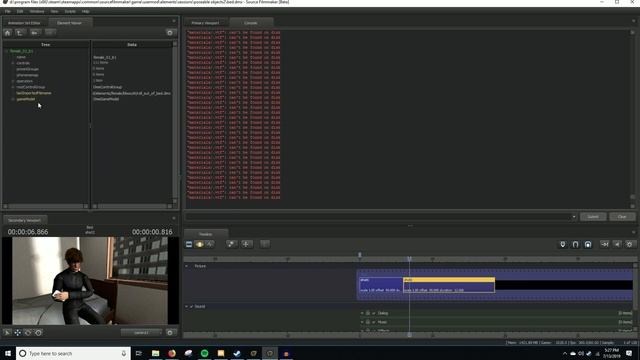Toggle the Sound group checkbox

191,307
